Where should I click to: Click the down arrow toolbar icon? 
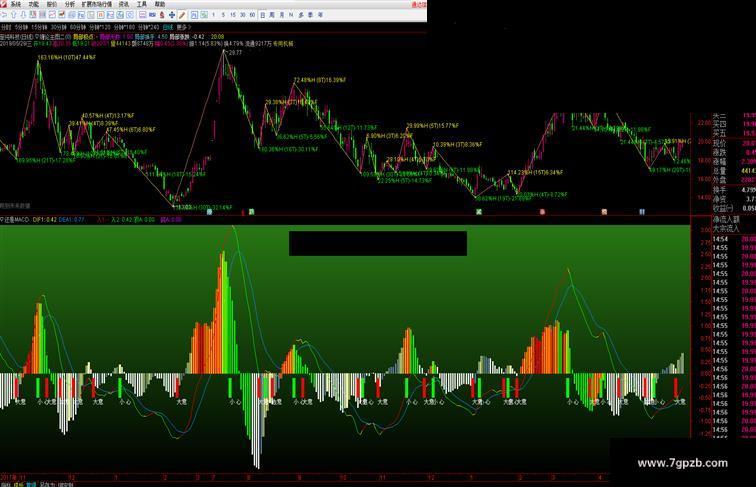coord(23,15)
